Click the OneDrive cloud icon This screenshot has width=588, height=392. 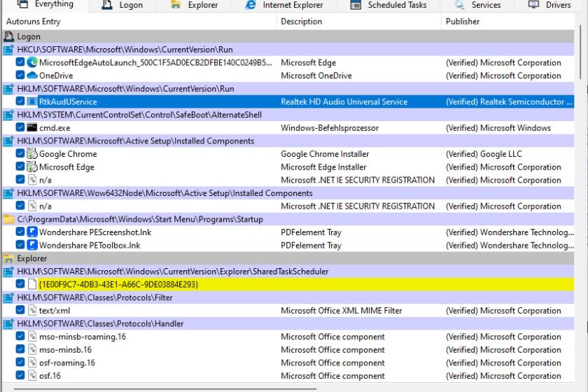pos(32,76)
